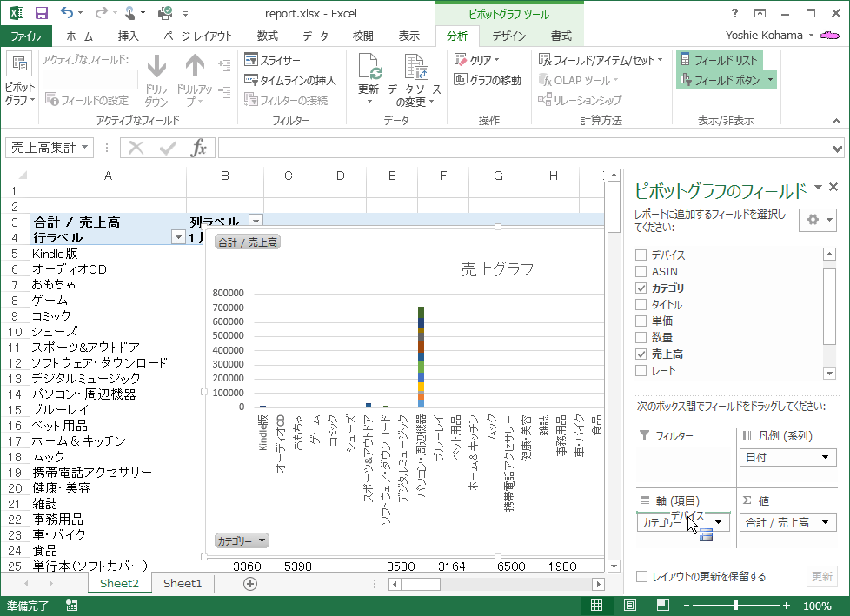Click the 合計 / 売上高 chart field button
This screenshot has width=850, height=616.
[247, 242]
